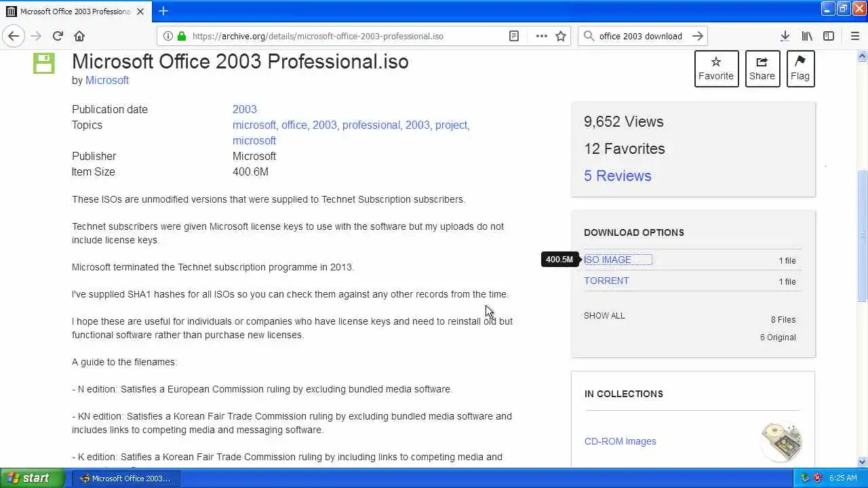868x488 pixels.
Task: Bookmark this page with the star
Action: pyautogui.click(x=561, y=36)
